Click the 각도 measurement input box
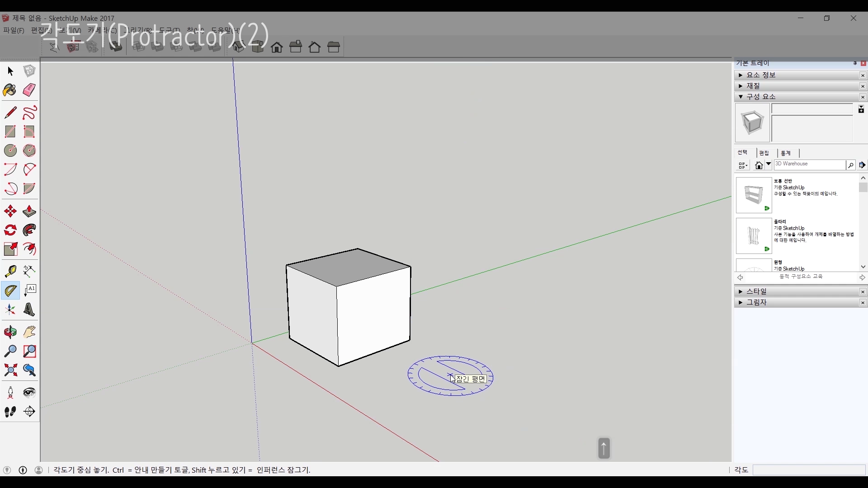The height and width of the screenshot is (488, 868). click(x=809, y=470)
